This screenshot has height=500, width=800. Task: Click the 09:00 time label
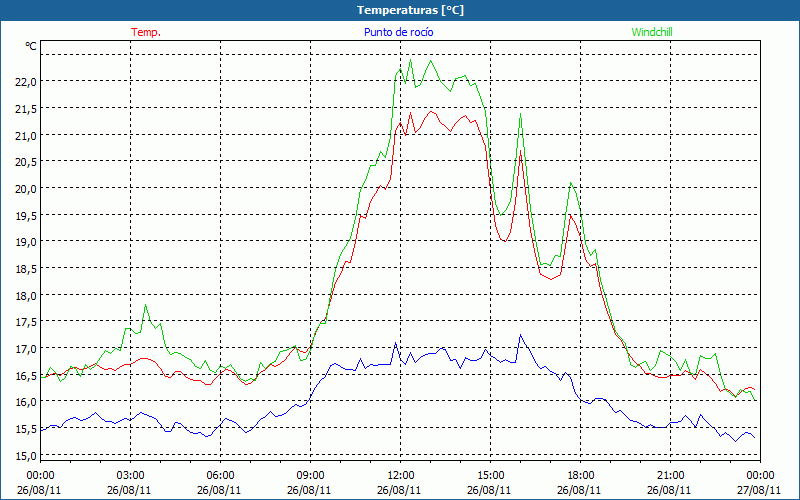tap(310, 476)
